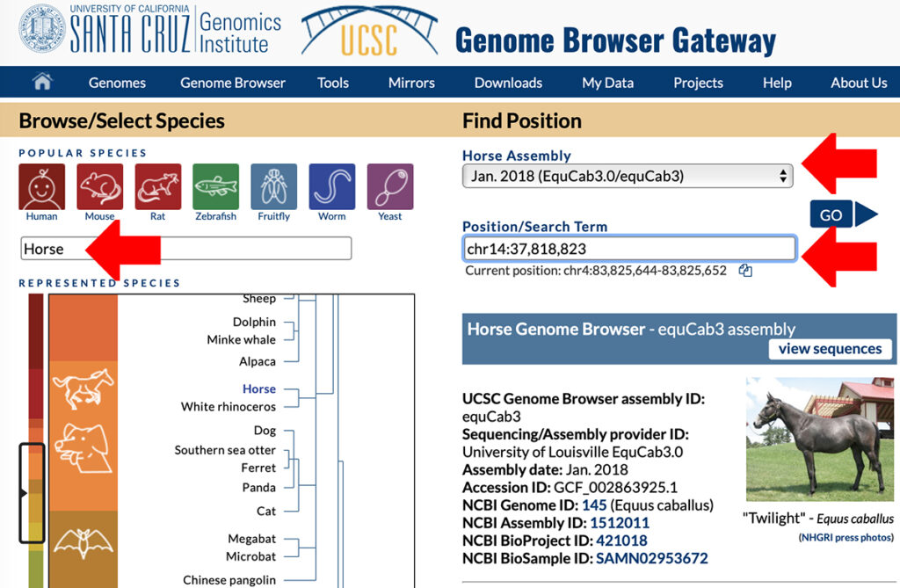Select Ferret in the species tree
Image resolution: width=900 pixels, height=588 pixels.
pos(258,468)
